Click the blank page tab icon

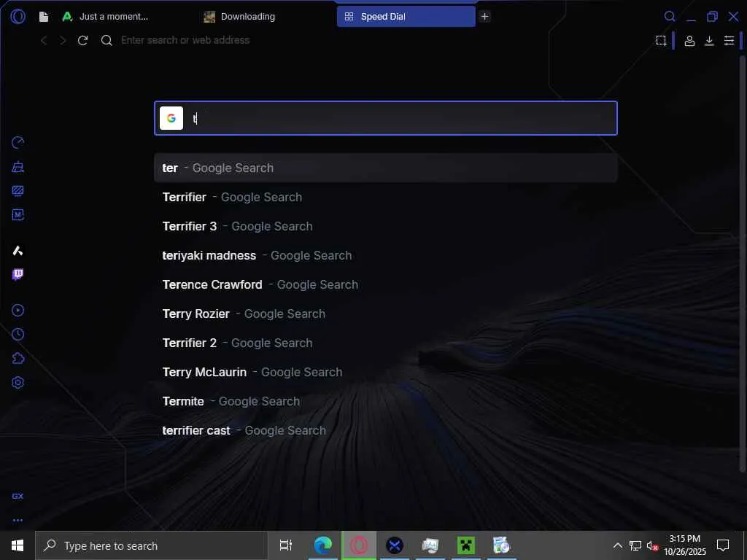click(44, 17)
